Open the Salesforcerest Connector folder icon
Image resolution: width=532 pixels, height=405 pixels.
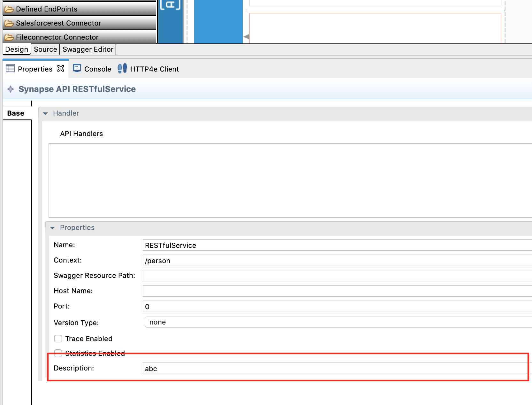(9, 23)
